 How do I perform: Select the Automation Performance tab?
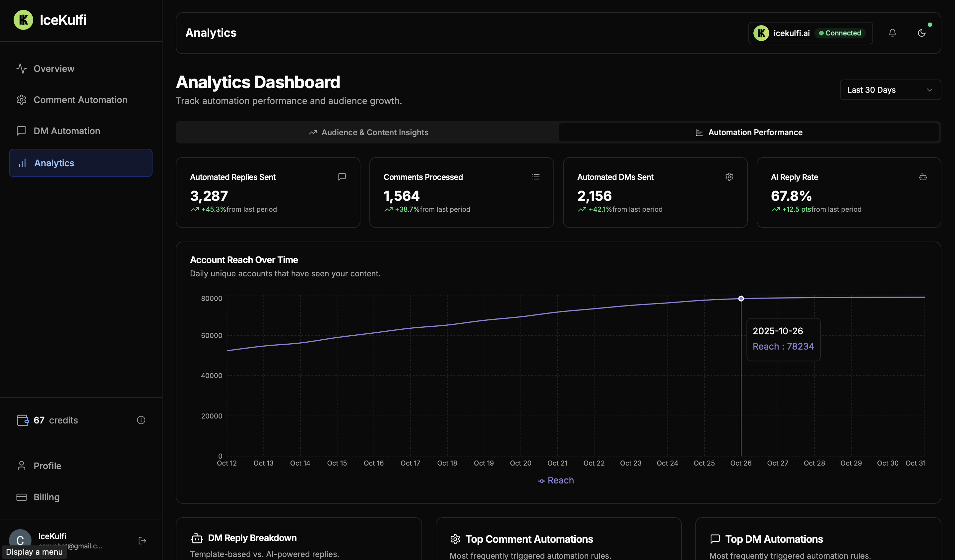[x=749, y=132]
